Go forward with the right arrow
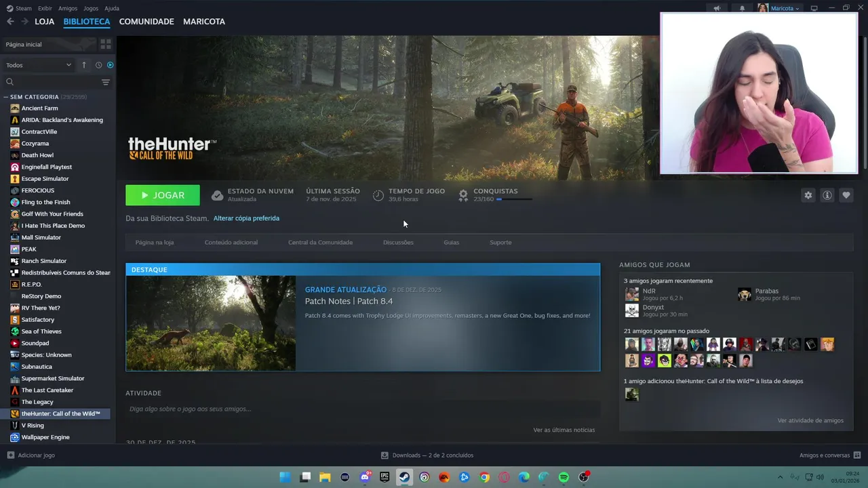 [x=24, y=22]
